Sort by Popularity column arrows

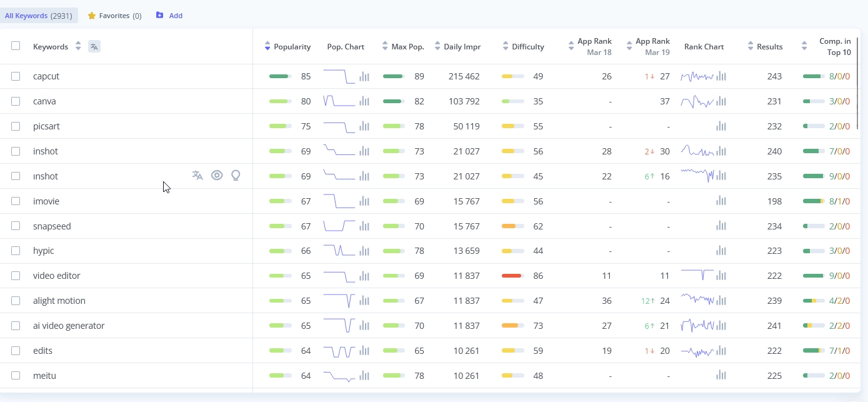(267, 46)
